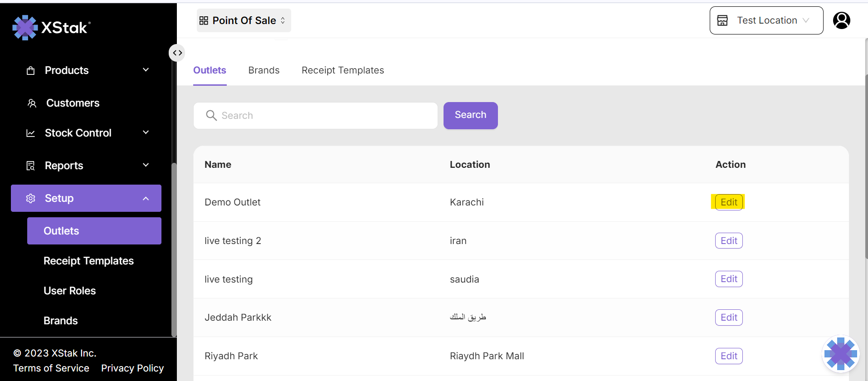The width and height of the screenshot is (868, 381).
Task: Click the Reports document icon
Action: pos(31,166)
